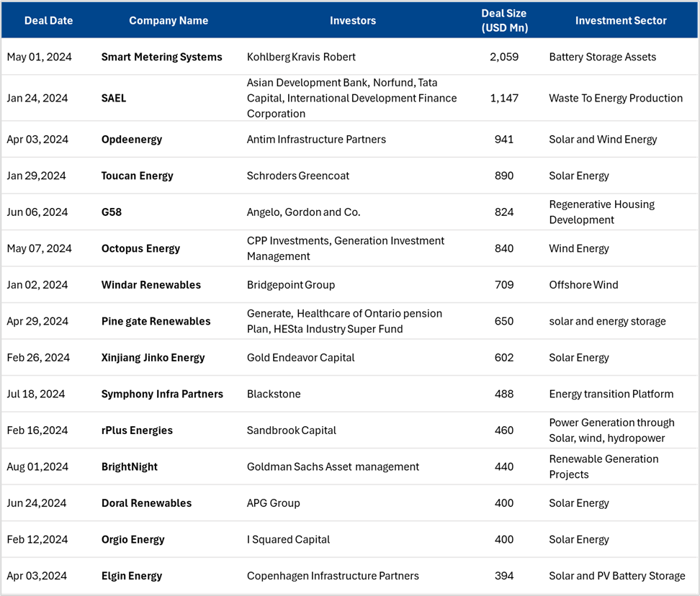Select investor "Bridgepoint Group"
This screenshot has height=596, width=700.
291,285
